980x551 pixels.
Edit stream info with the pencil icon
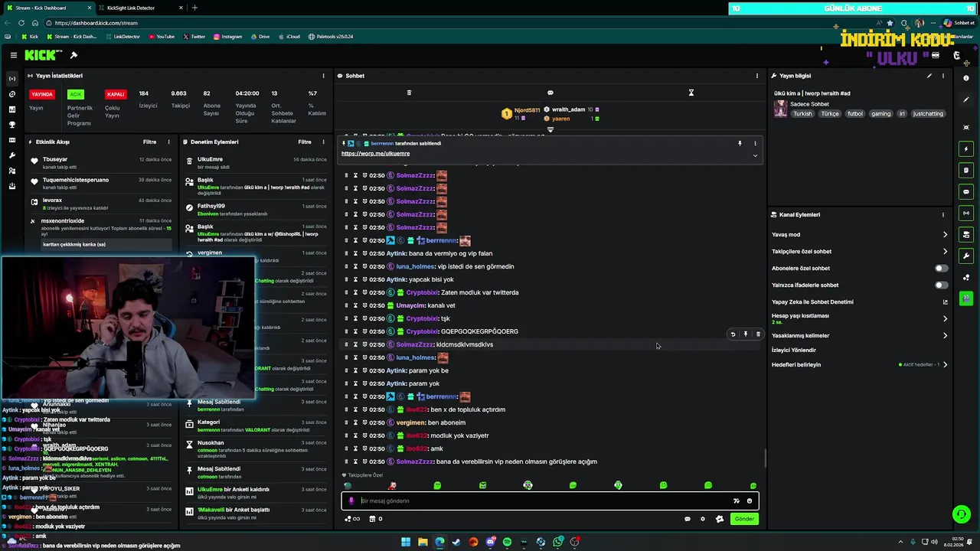tap(929, 76)
